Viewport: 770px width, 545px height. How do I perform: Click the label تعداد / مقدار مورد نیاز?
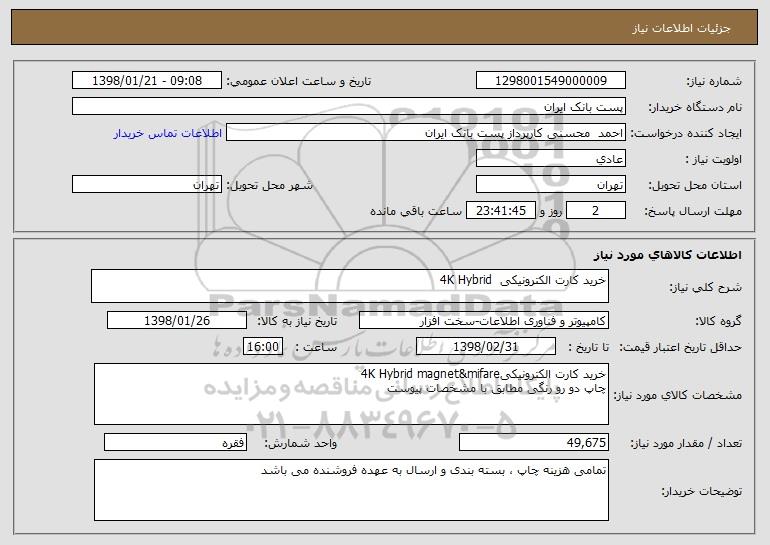(x=686, y=443)
